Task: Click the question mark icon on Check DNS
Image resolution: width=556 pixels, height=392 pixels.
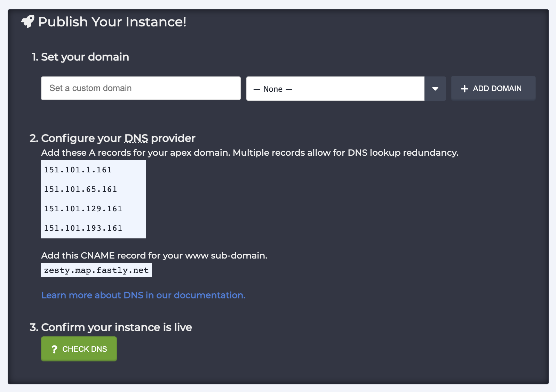Action: (x=54, y=349)
